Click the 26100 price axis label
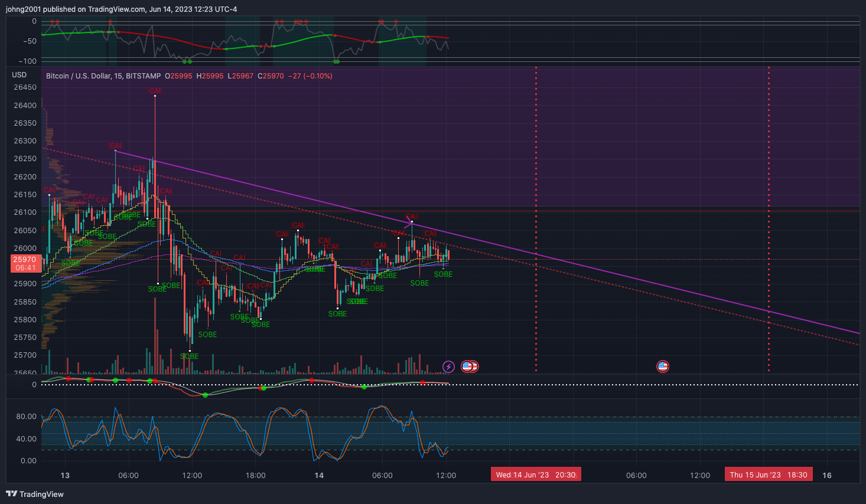866x504 pixels. tap(25, 212)
